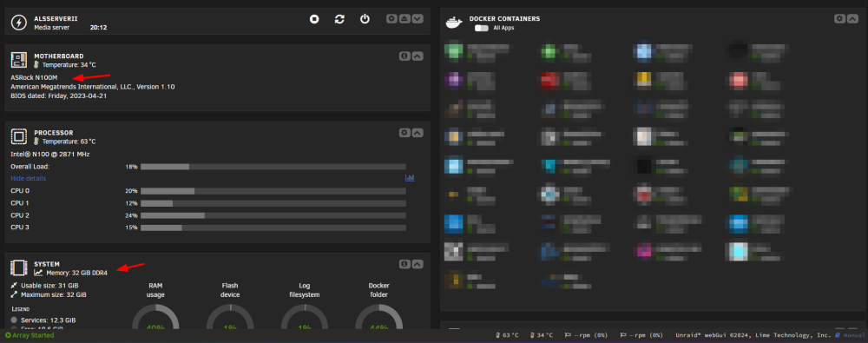Click the processor thermometer icon

pyautogui.click(x=36, y=142)
